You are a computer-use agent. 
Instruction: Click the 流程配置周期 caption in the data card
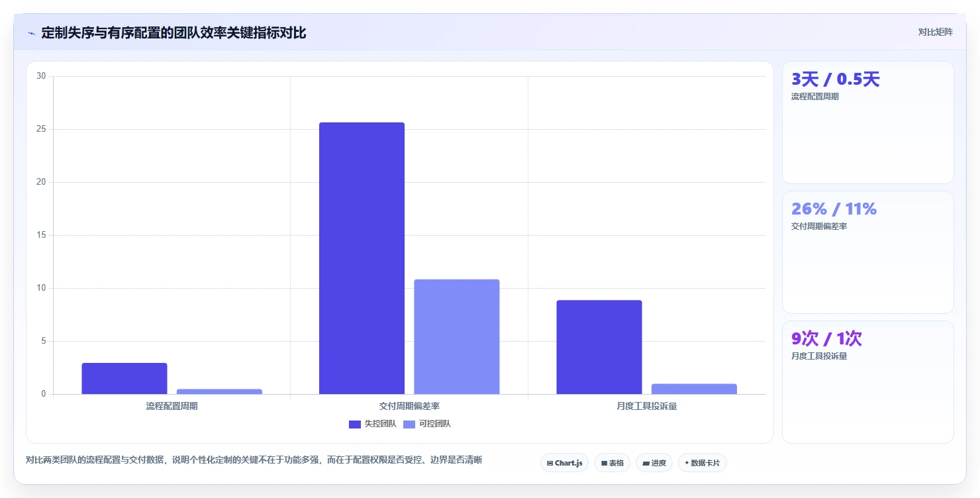coord(815,97)
